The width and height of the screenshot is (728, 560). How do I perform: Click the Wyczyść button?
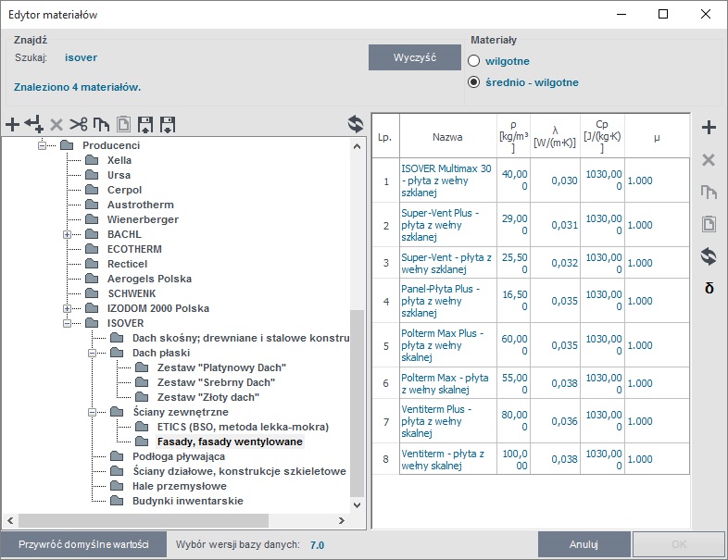[x=415, y=57]
